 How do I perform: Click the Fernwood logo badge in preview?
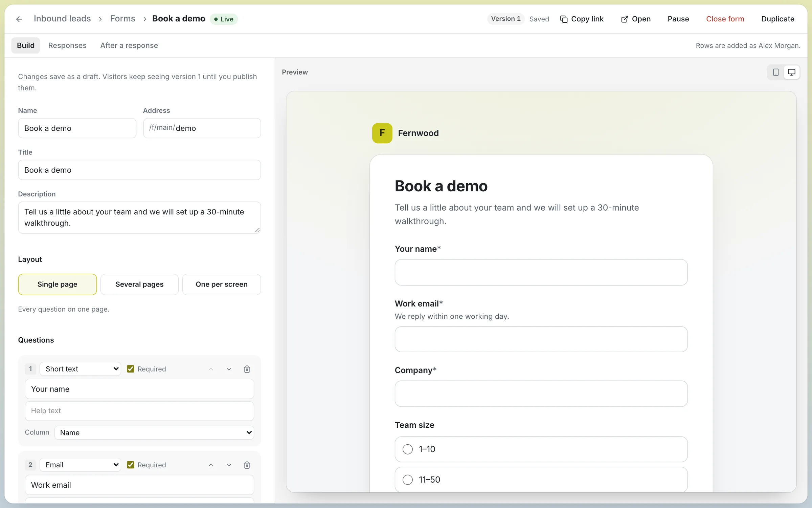coord(382,133)
